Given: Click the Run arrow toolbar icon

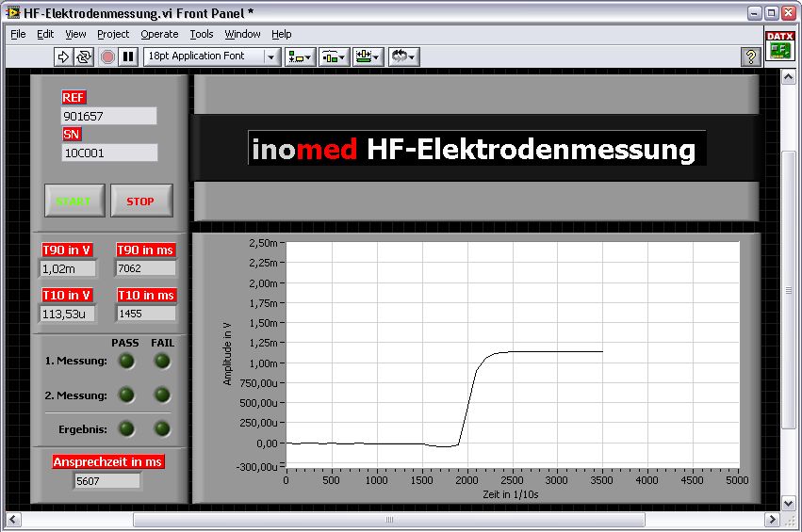Looking at the screenshot, I should click(63, 56).
